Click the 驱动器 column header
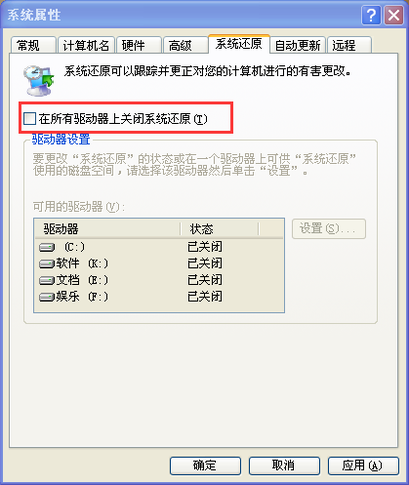Image resolution: width=409 pixels, height=485 pixels. point(107,229)
